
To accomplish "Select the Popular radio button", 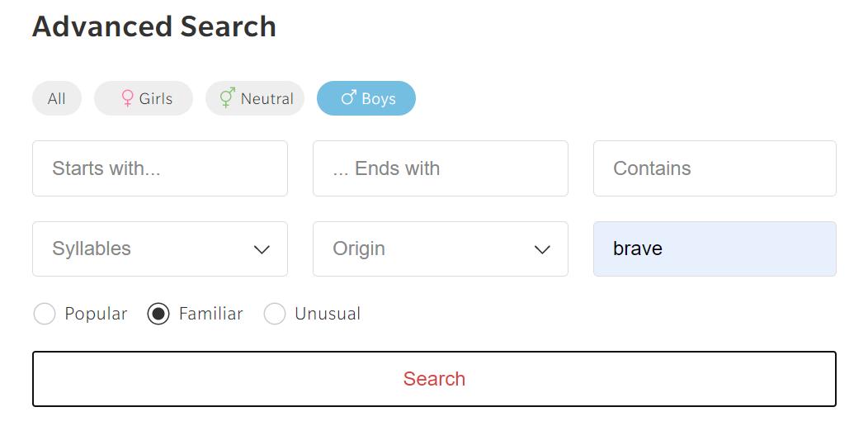I will [45, 314].
